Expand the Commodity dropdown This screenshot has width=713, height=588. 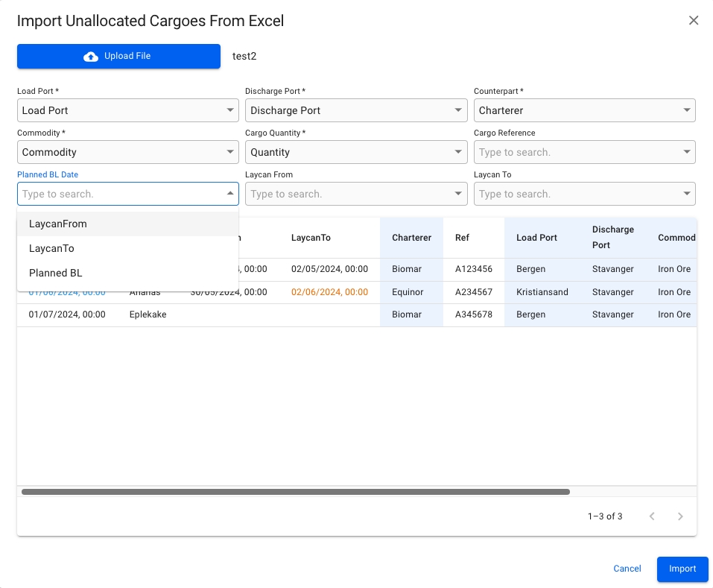tap(230, 152)
